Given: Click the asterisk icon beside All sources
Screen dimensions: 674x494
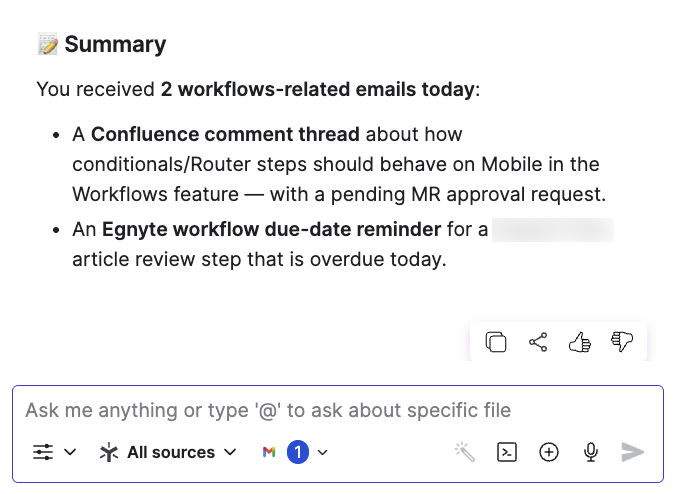Looking at the screenshot, I should tap(109, 452).
